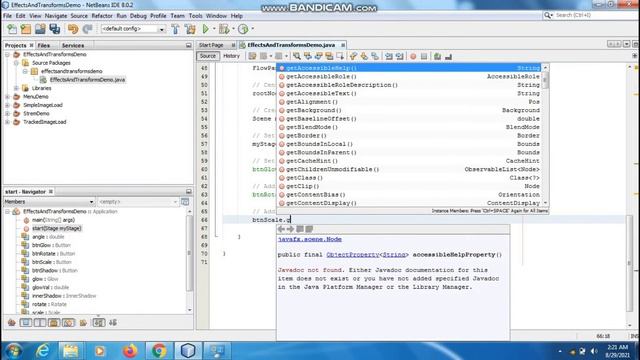Click Javadoc popup back arrow

tap(281, 229)
